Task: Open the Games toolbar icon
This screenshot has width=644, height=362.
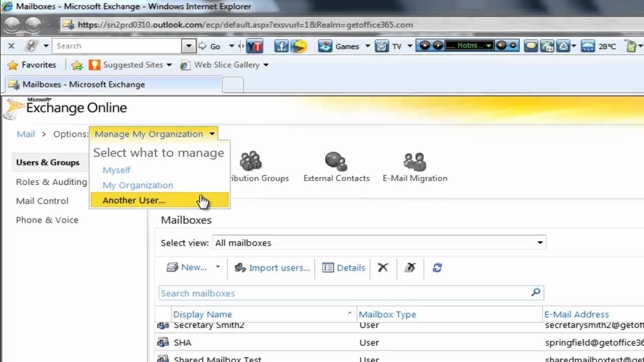Action: (326, 46)
